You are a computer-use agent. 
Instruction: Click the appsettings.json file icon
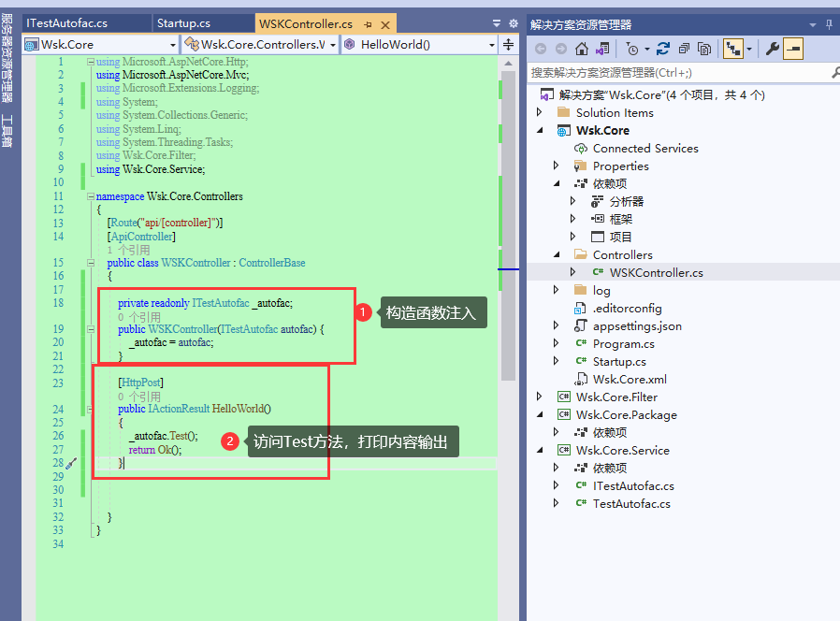point(580,325)
